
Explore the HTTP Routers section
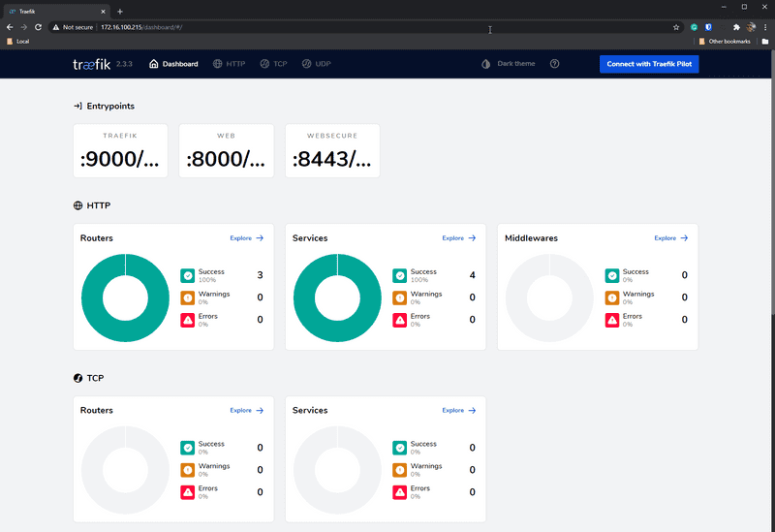coord(246,237)
